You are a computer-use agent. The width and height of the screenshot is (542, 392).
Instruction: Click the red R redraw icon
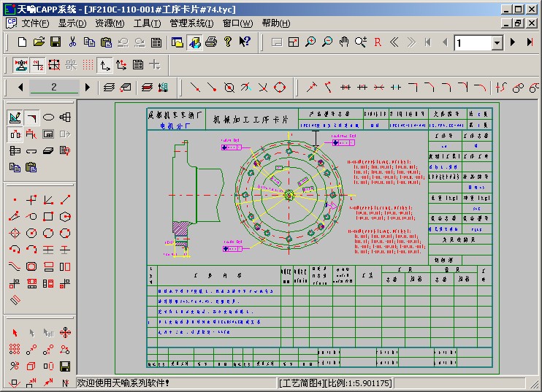[x=378, y=42]
